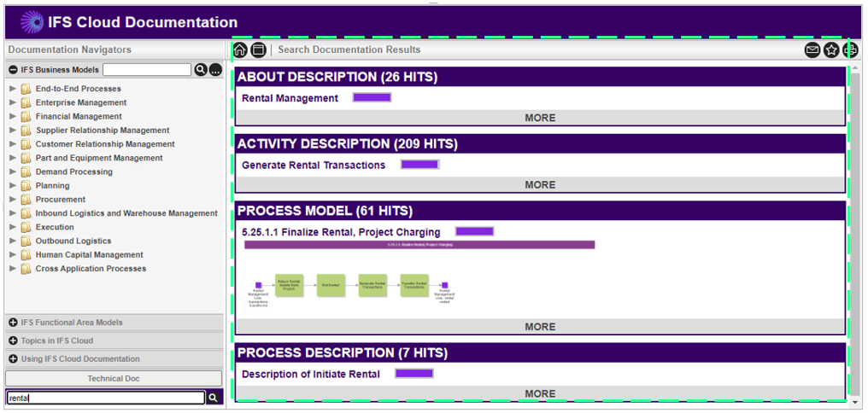Click the purple bar beside Finalize Rental, Project Charging
This screenshot has height=413, width=868.
point(474,231)
